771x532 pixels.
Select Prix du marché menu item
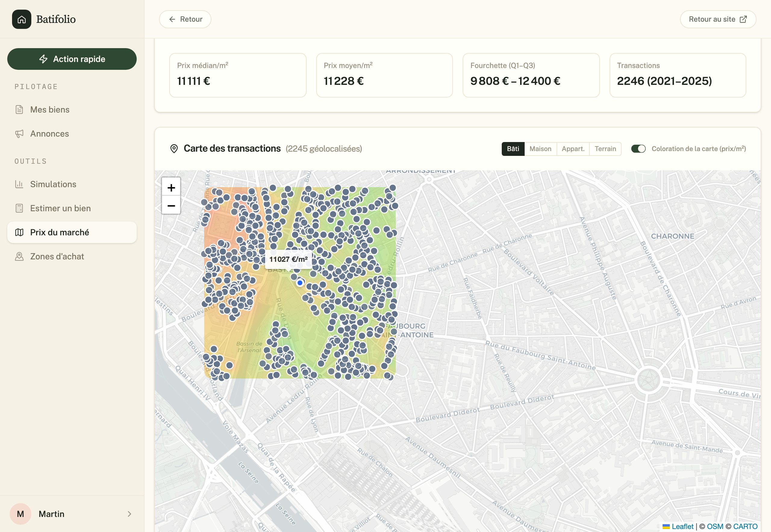tap(72, 232)
